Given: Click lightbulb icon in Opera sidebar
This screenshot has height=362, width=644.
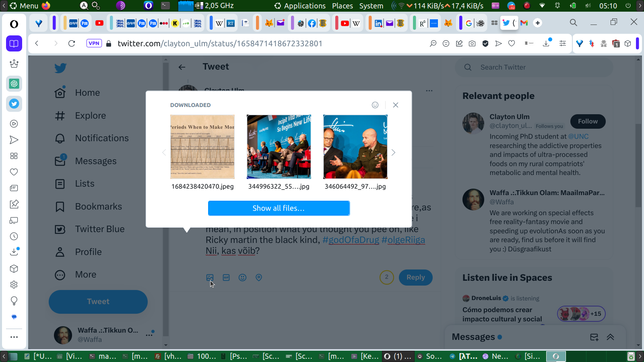Looking at the screenshot, I should 14,301.
